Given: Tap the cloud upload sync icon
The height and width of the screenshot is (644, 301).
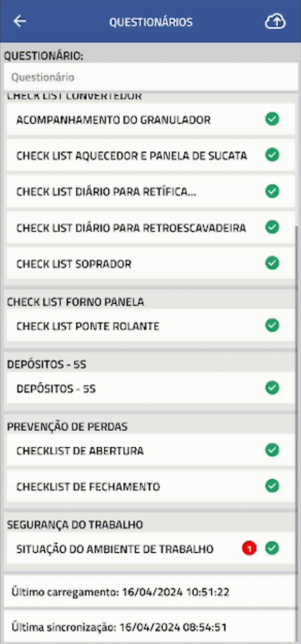Looking at the screenshot, I should [275, 21].
